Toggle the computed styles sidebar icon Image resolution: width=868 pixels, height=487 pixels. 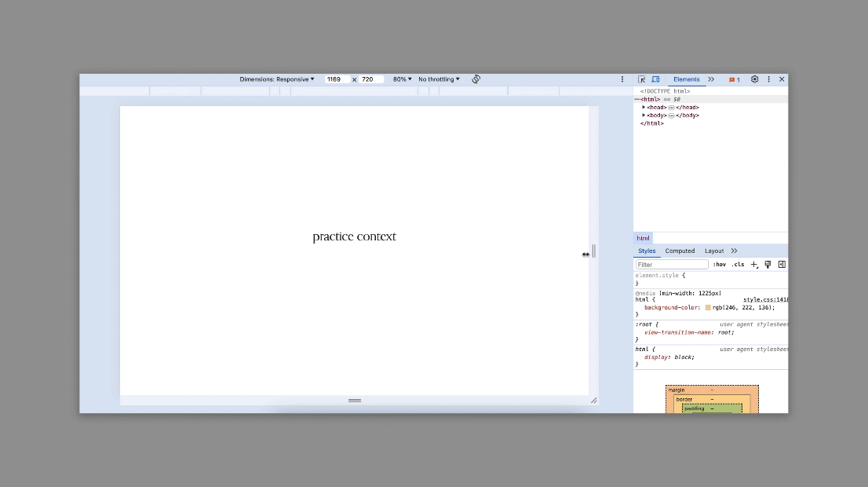point(782,265)
